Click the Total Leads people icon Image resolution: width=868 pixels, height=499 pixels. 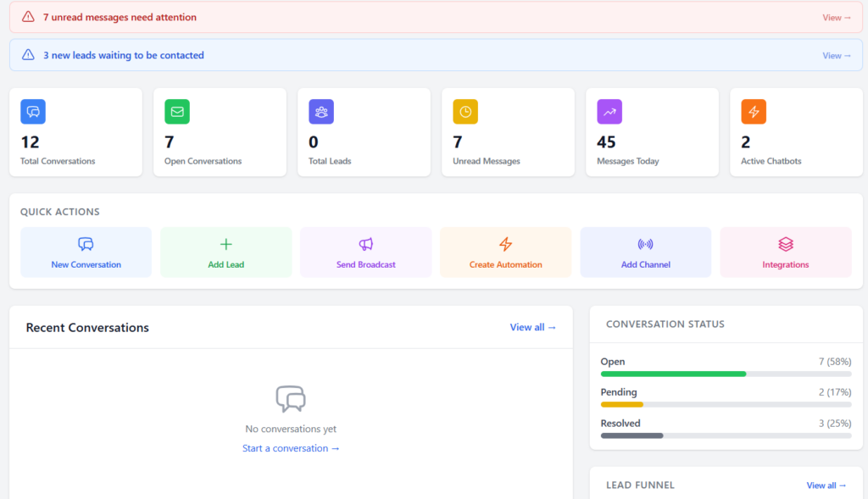click(x=321, y=112)
